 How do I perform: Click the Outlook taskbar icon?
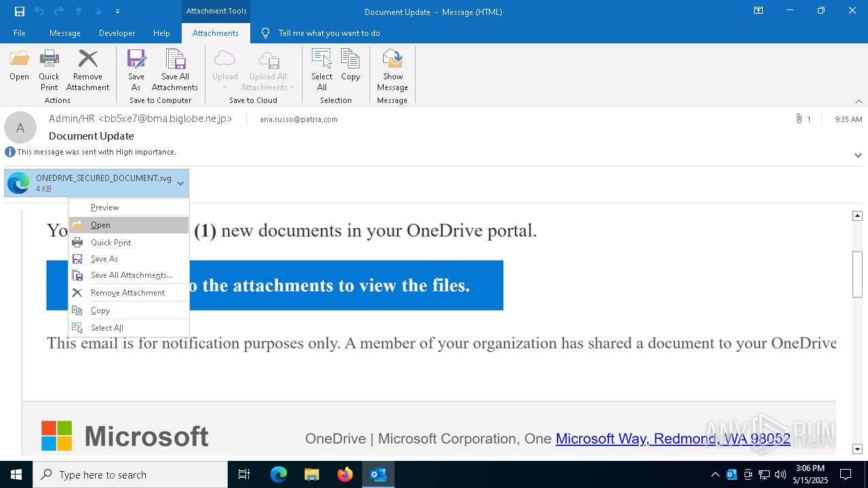[378, 474]
